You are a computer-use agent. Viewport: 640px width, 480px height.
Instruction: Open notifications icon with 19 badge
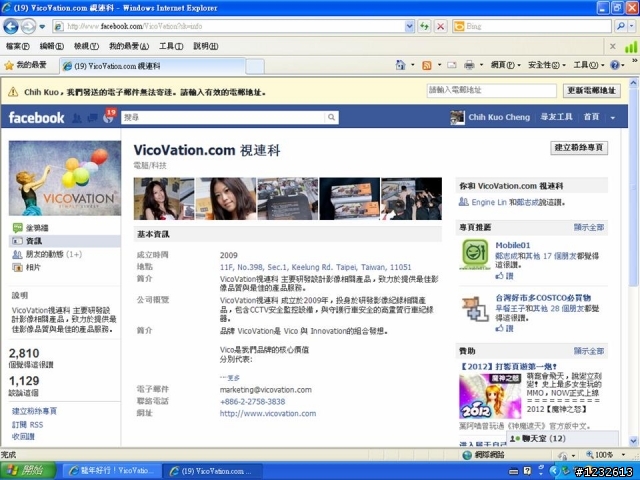click(x=109, y=117)
